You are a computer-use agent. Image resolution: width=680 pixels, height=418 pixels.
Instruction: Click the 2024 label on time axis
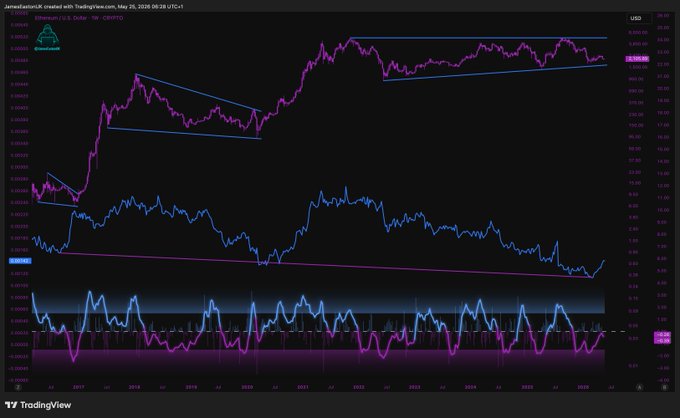coord(471,387)
